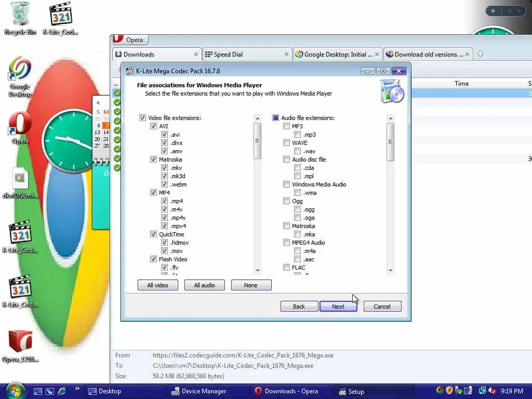
Task: Add a new tab in Opera
Action: (x=480, y=54)
